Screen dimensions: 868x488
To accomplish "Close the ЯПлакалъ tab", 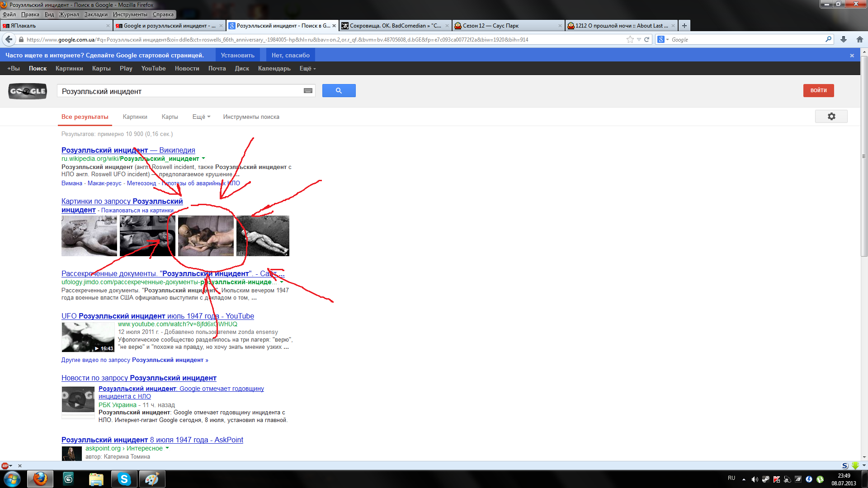I will (108, 26).
